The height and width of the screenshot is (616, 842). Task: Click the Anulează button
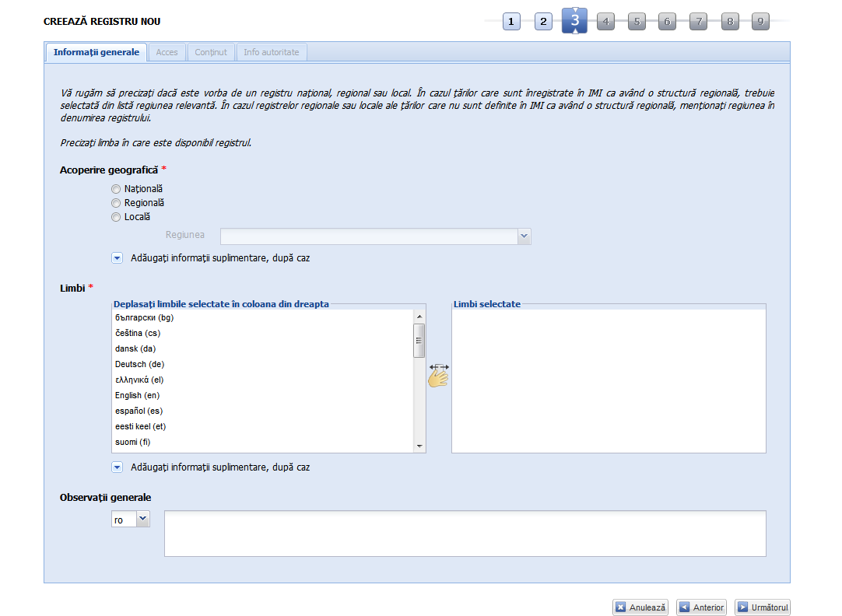(640, 607)
